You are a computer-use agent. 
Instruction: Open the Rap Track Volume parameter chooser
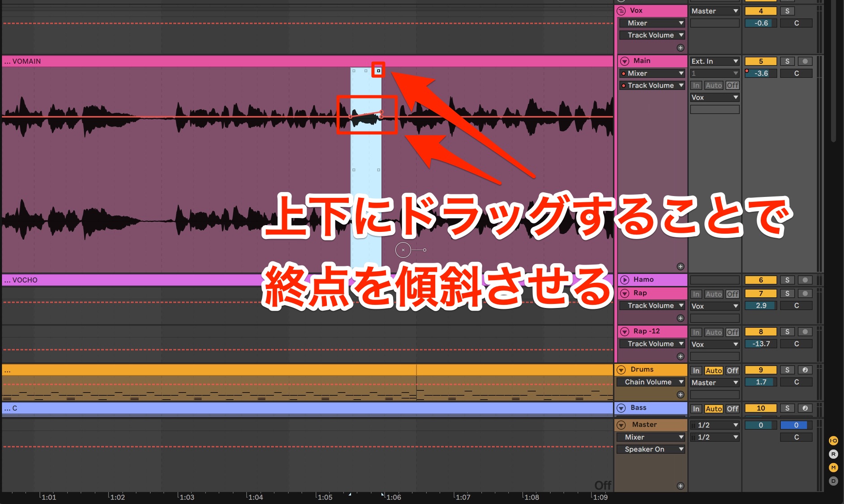(652, 306)
